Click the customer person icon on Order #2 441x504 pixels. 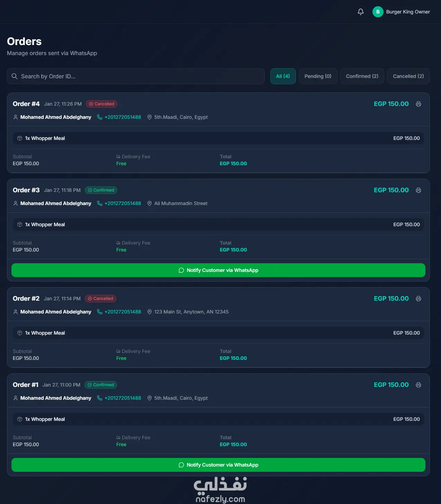16,312
